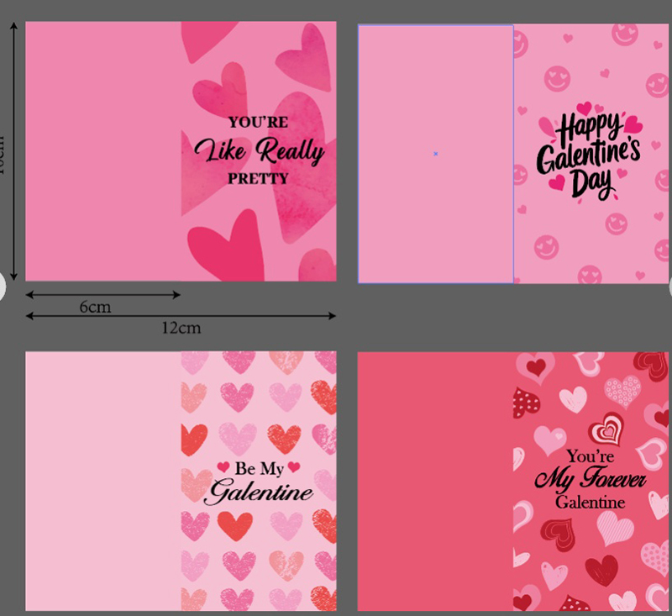Select the coral blank panel of the "My Forever" card
The height and width of the screenshot is (616, 672).
(x=435, y=481)
